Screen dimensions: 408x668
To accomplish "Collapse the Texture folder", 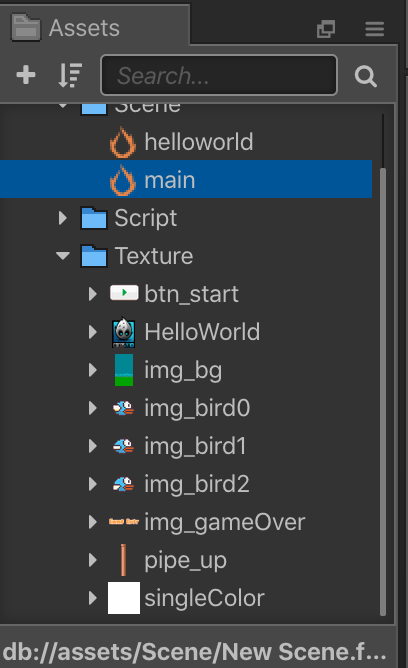I will click(x=63, y=256).
